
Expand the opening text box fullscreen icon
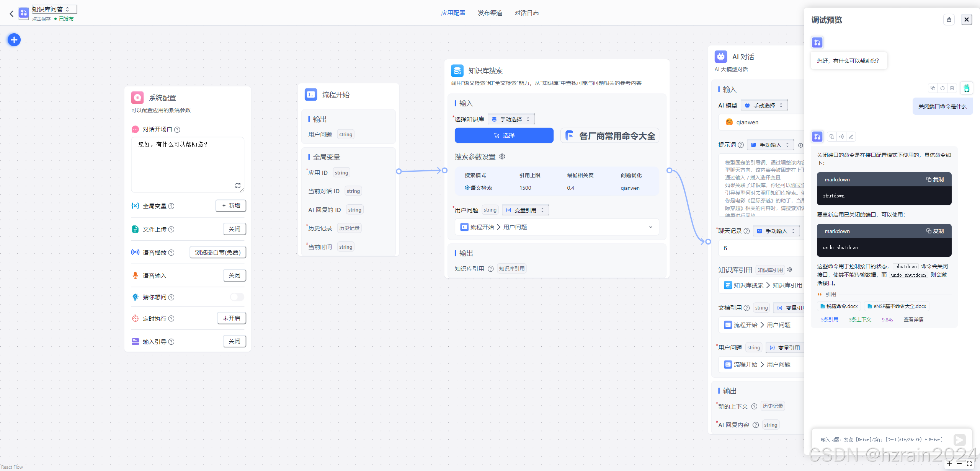click(238, 186)
